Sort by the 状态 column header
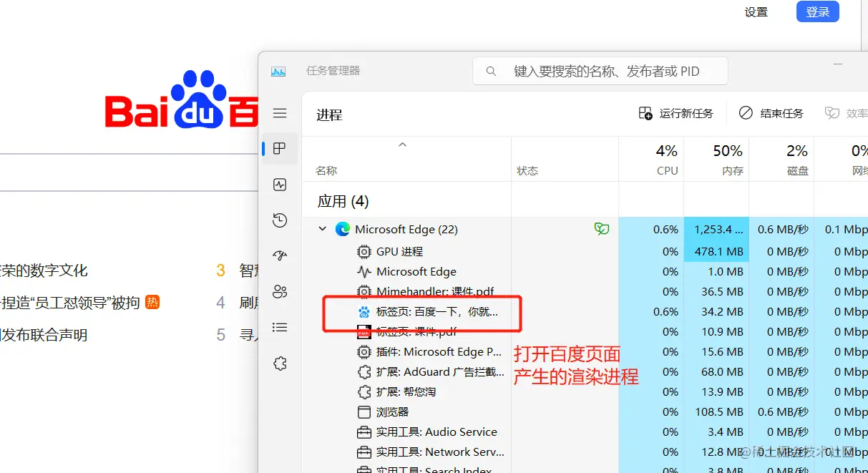The height and width of the screenshot is (473, 868). 527,170
